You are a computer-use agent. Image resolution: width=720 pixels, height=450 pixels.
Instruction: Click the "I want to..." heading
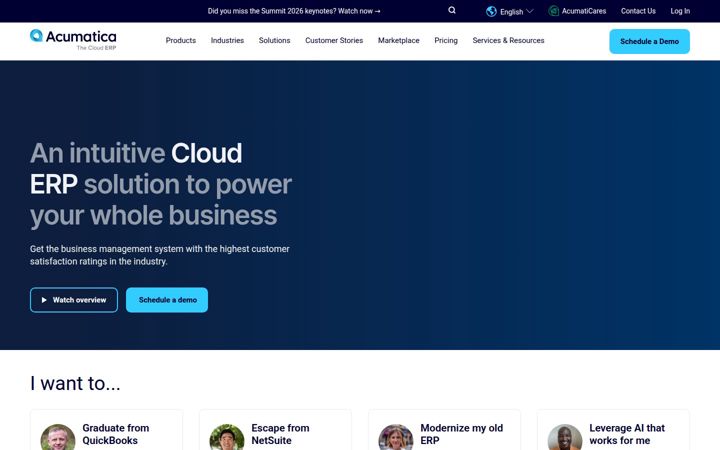coord(75,383)
